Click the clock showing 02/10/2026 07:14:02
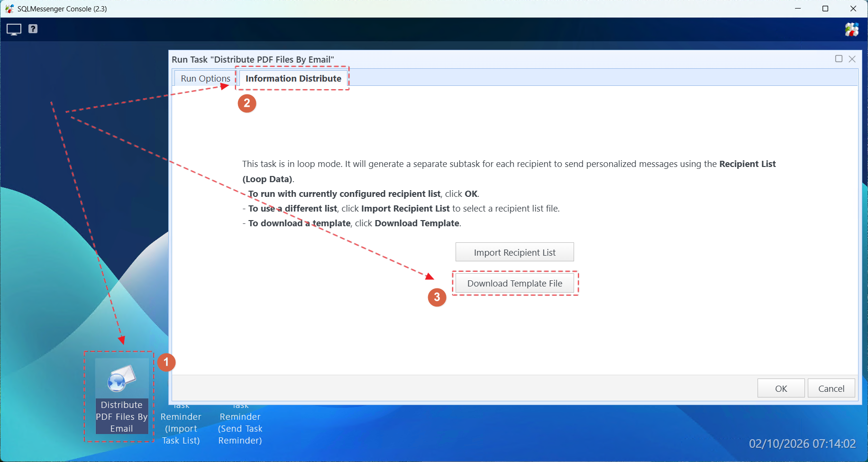The height and width of the screenshot is (462, 868). 802,444
